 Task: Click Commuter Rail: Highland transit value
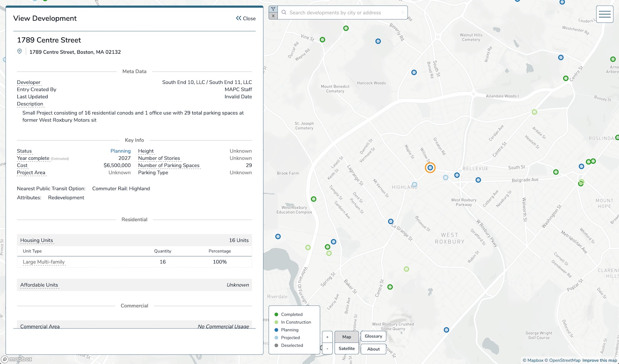click(x=121, y=189)
